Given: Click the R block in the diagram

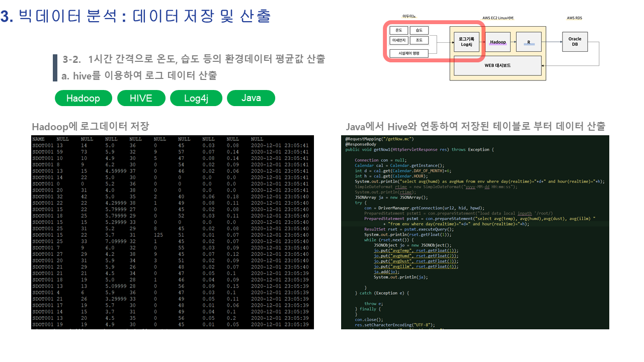Looking at the screenshot, I should (x=529, y=42).
